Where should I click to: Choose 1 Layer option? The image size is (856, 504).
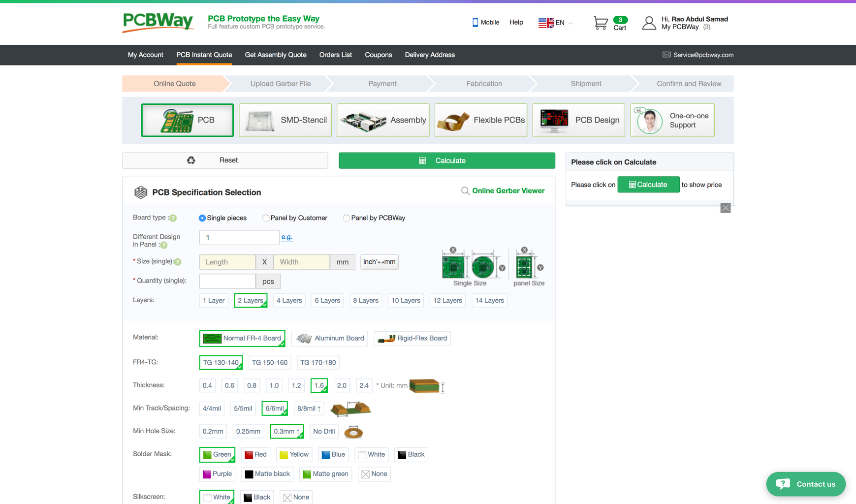(214, 300)
